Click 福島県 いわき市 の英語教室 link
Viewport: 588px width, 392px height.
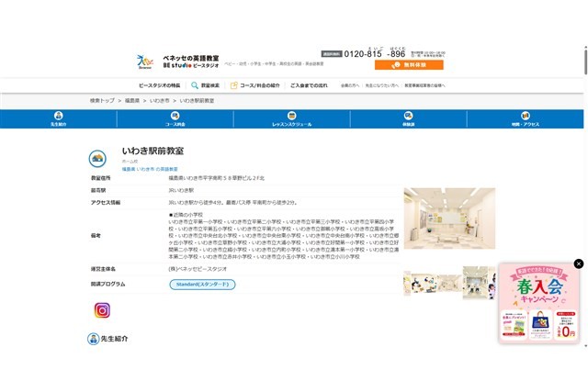pos(150,170)
